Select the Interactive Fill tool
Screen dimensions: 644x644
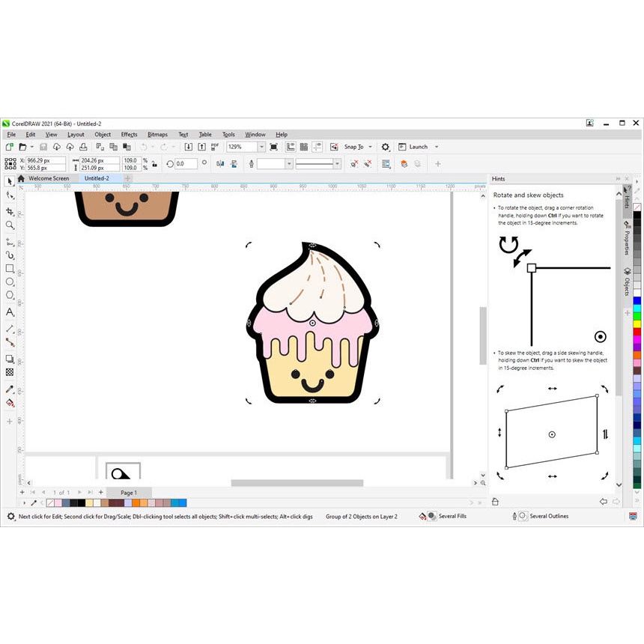[x=10, y=403]
